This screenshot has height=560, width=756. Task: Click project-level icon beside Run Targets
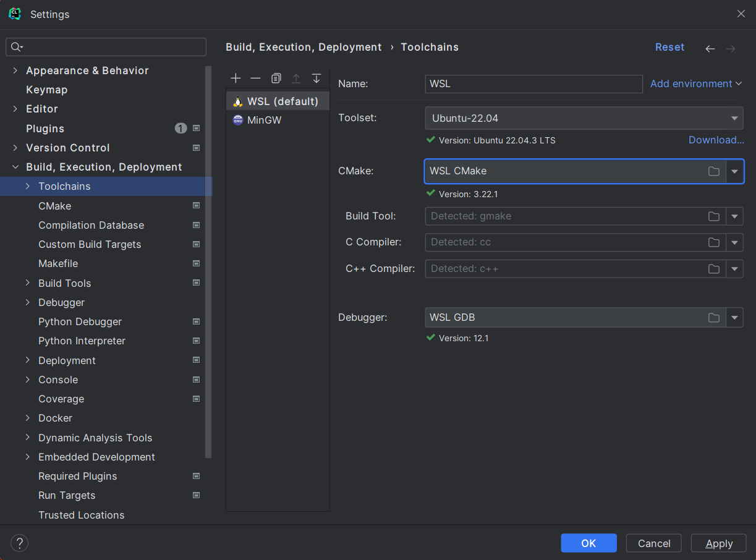coord(196,495)
